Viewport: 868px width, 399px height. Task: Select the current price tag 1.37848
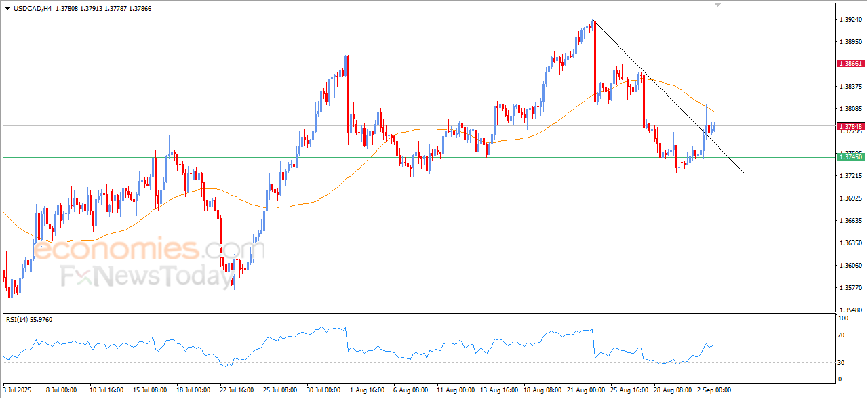850,126
